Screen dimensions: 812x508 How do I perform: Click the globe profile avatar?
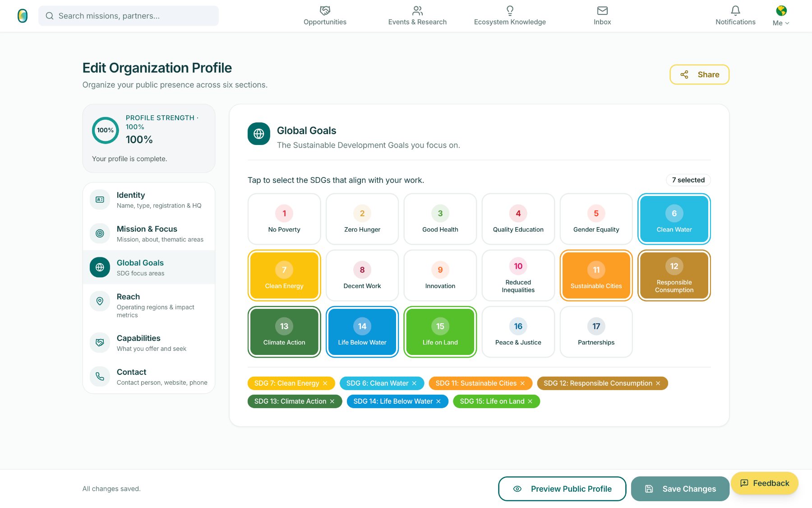click(x=781, y=10)
